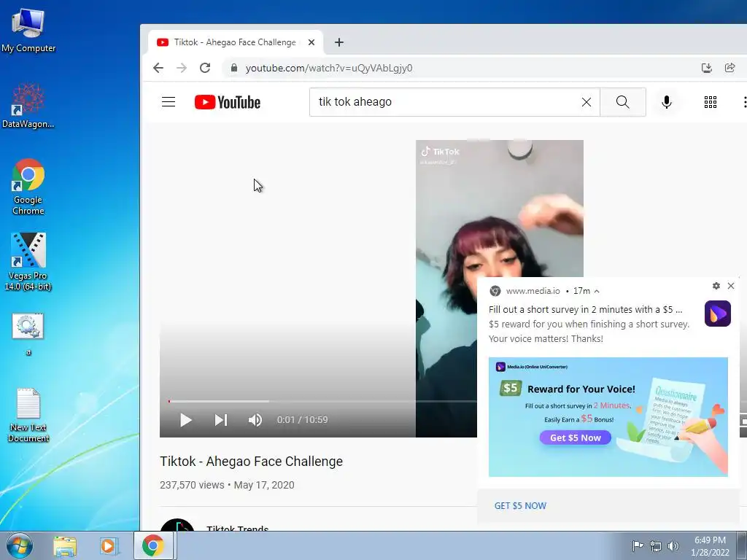This screenshot has width=747, height=560.
Task: Click the Get $5 Now banner button
Action: point(575,437)
